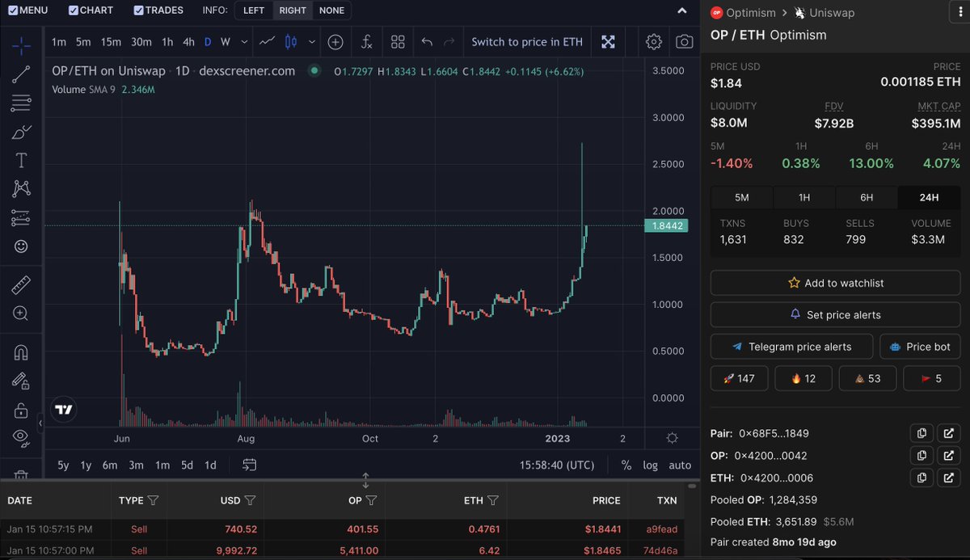This screenshot has height=560, width=970.
Task: Select the ruler measure tool
Action: click(x=22, y=284)
